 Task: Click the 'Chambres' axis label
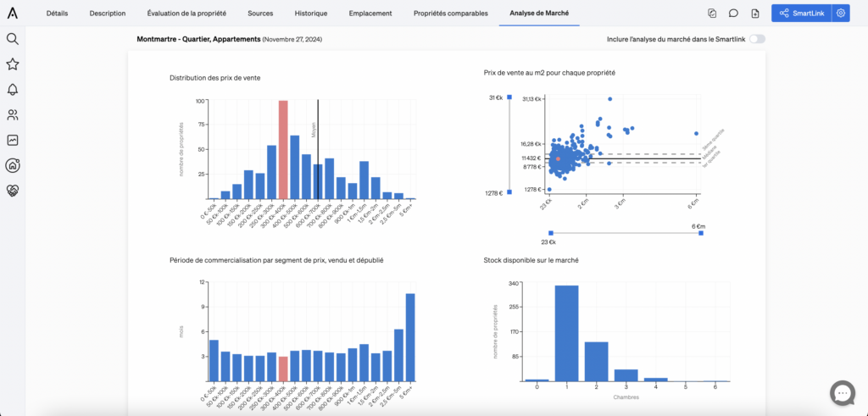pyautogui.click(x=626, y=397)
